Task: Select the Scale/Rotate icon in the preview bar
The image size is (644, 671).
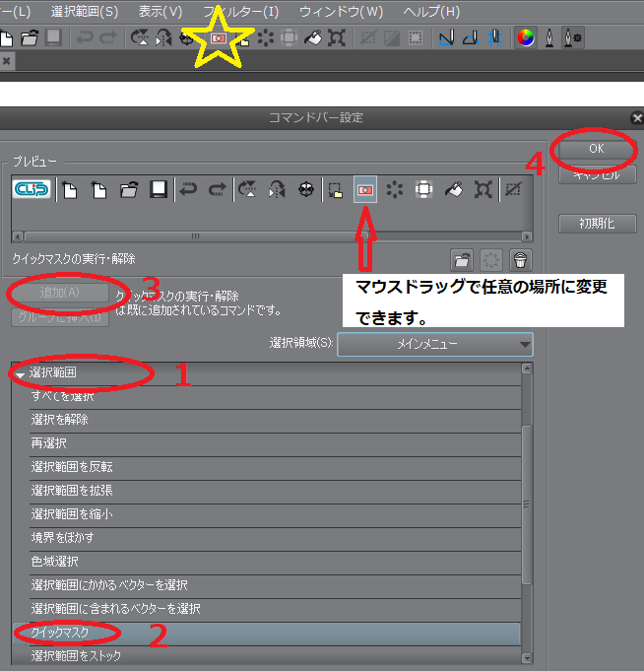Action: coord(483,189)
